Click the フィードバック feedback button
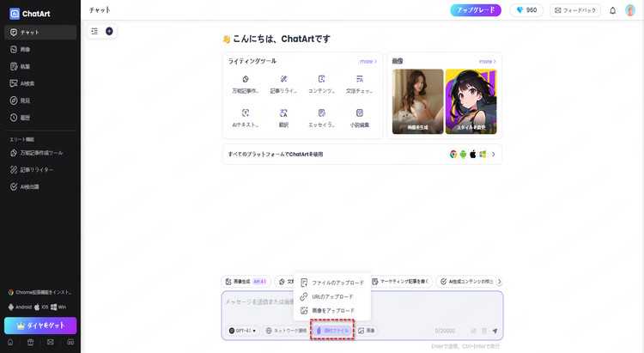This screenshot has height=353, width=644. click(x=575, y=10)
